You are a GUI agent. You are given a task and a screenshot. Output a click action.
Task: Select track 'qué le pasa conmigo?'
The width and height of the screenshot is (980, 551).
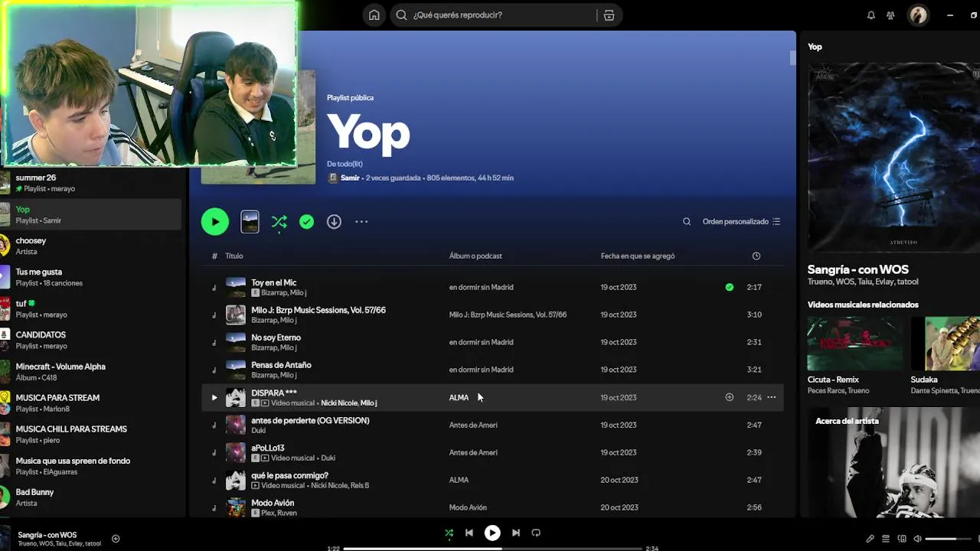[289, 475]
